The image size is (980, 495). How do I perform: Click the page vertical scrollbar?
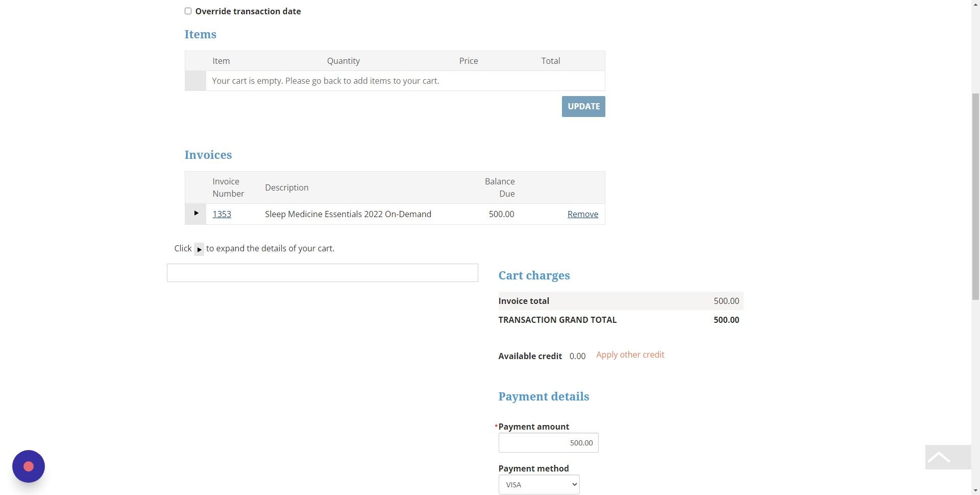pyautogui.click(x=975, y=197)
